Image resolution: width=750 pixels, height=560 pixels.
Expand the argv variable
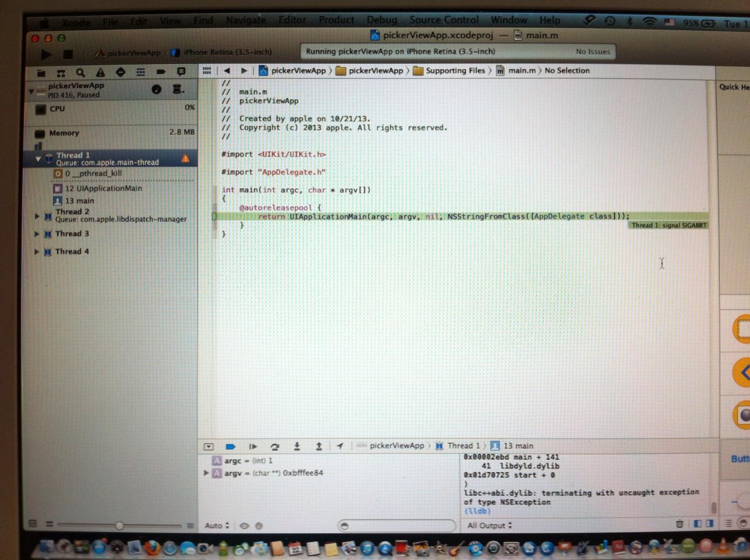click(206, 473)
